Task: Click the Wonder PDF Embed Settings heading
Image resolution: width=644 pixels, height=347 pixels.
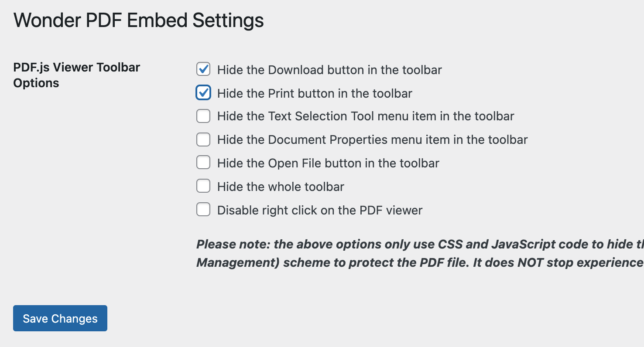Action: (139, 20)
